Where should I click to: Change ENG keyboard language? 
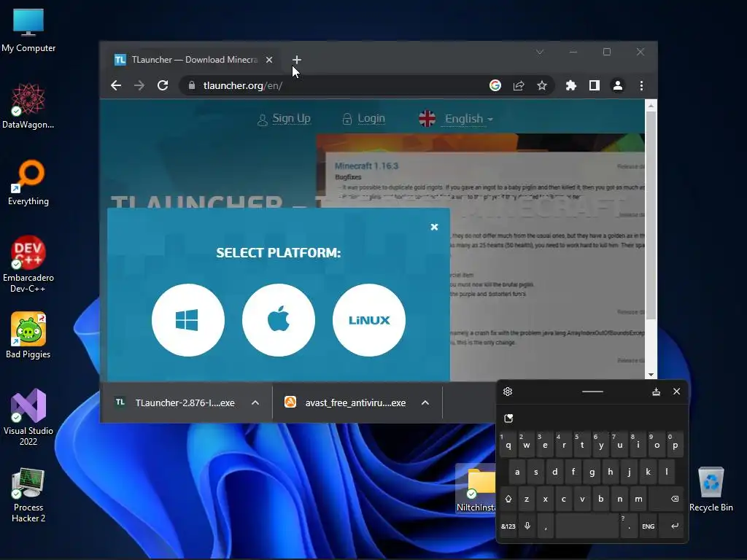coord(648,526)
